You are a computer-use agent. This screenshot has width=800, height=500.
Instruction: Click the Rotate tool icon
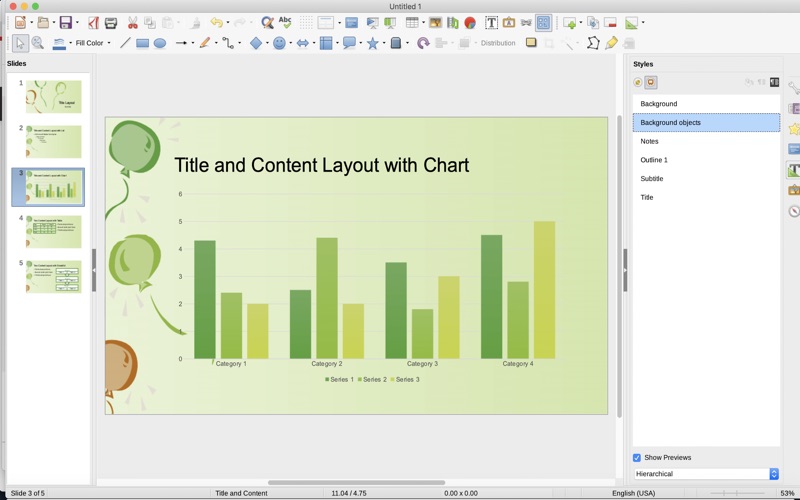pyautogui.click(x=423, y=43)
